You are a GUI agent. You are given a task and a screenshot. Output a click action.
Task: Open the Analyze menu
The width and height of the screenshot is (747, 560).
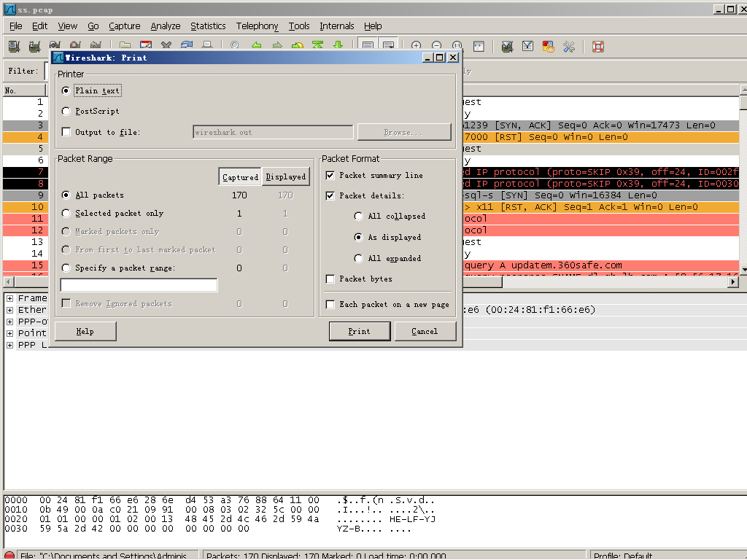pos(166,26)
